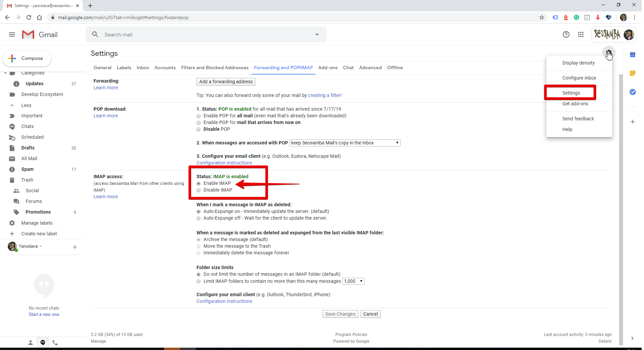Screen dimensions: 644x350
Task: Open the Keep side panel icon
Action: coord(633,73)
